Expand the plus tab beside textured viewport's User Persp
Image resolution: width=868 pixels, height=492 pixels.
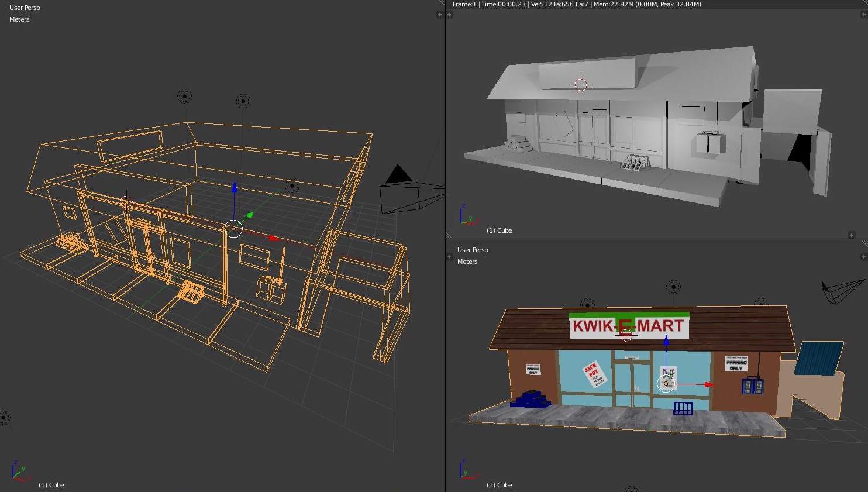[x=450, y=257]
